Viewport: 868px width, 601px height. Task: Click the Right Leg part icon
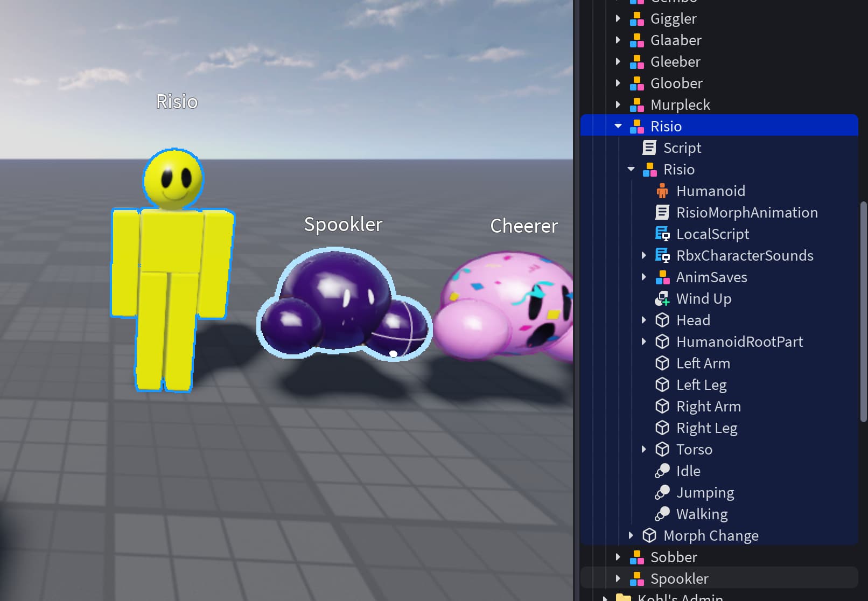click(x=662, y=428)
